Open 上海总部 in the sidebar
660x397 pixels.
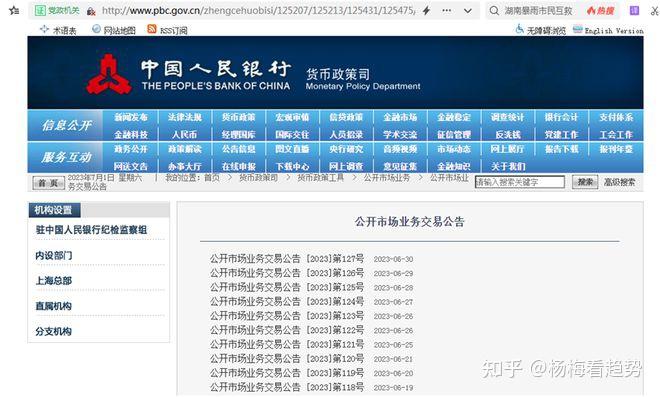point(53,281)
